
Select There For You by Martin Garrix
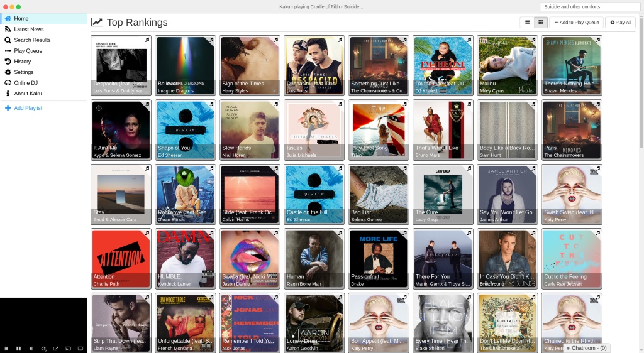click(443, 259)
